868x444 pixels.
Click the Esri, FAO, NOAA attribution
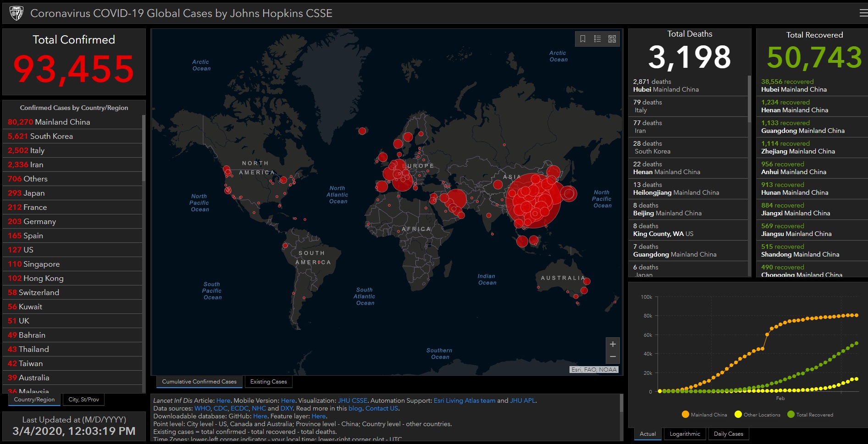tap(594, 370)
